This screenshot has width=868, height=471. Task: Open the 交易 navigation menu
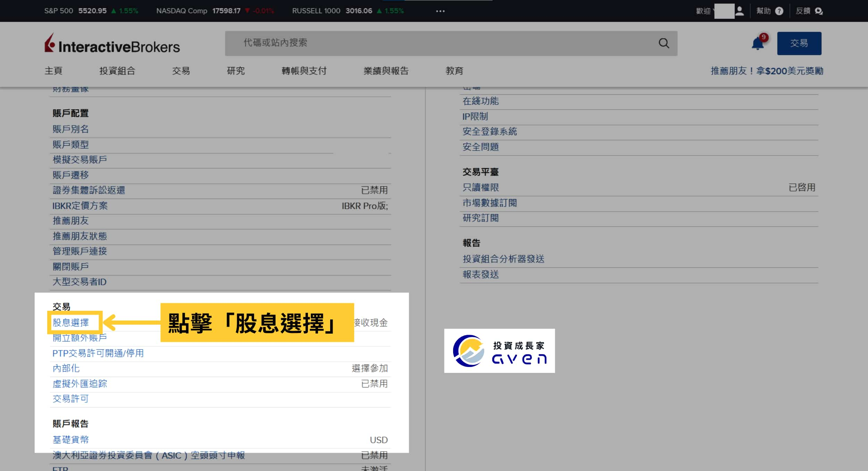click(x=181, y=71)
